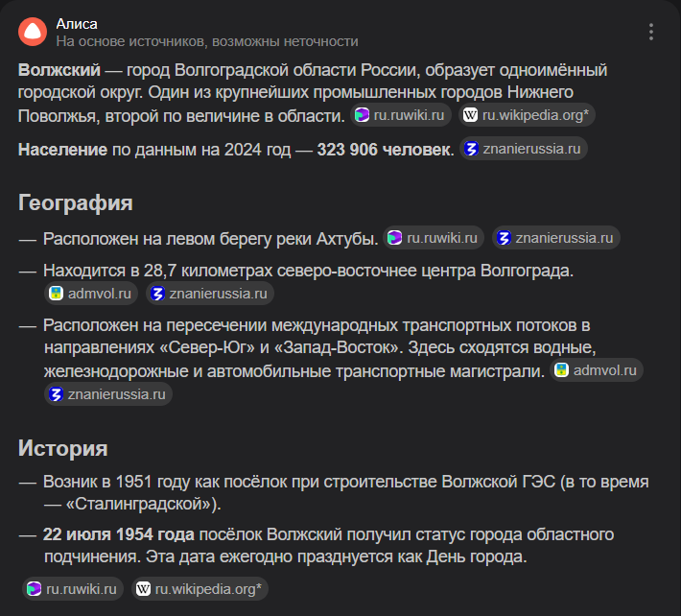Open znanierussia.ru source on the Ахтуба line

556,238
